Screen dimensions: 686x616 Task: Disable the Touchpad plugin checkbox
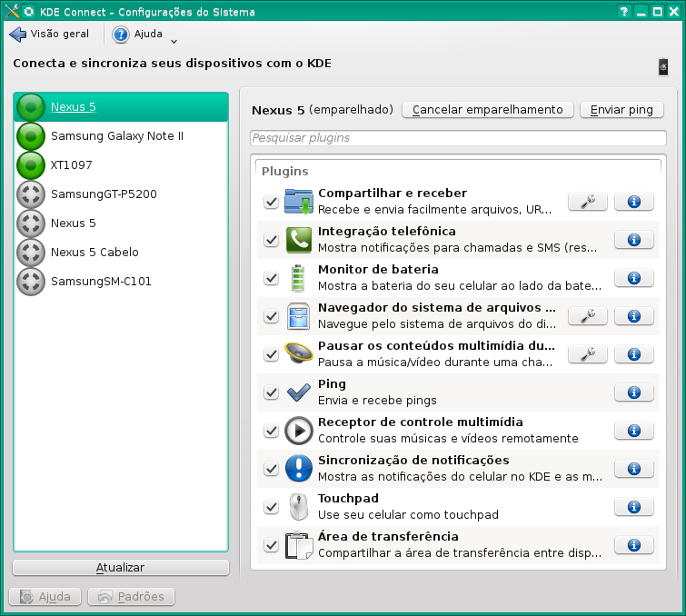pos(272,507)
